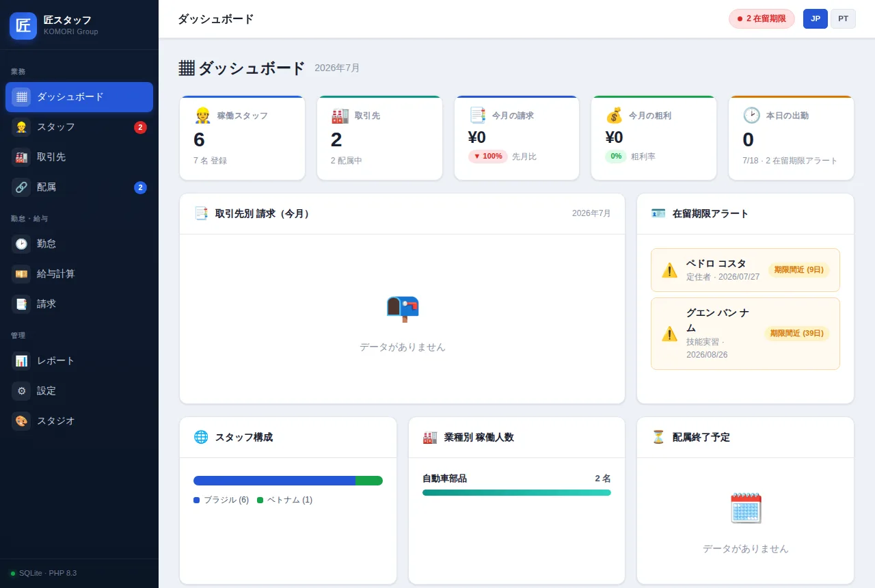The width and height of the screenshot is (875, 588).
Task: Click the factory icon on 取引先 card
Action: pyautogui.click(x=340, y=116)
